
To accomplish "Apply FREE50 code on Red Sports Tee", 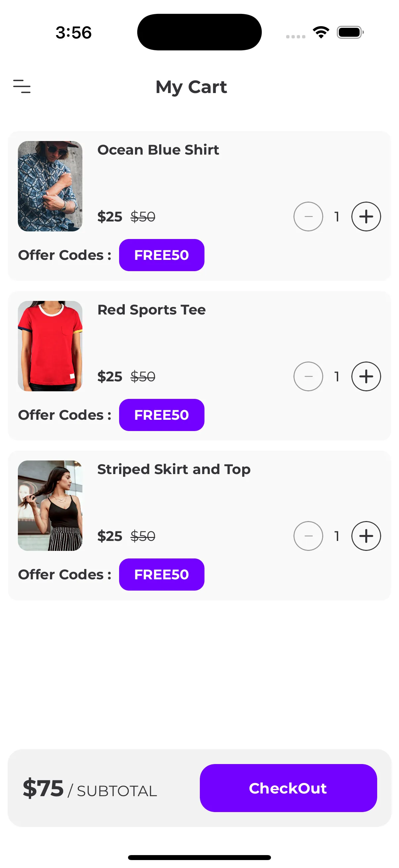I will coord(162,415).
